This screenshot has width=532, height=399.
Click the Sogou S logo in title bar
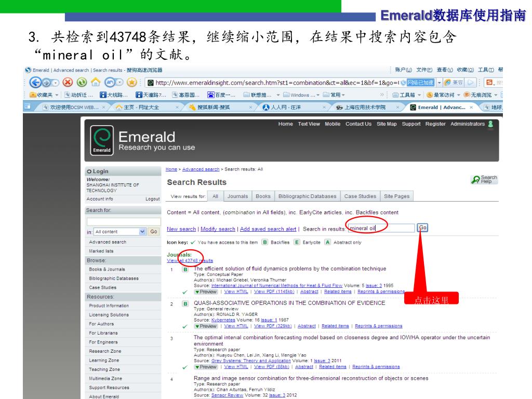coord(28,70)
